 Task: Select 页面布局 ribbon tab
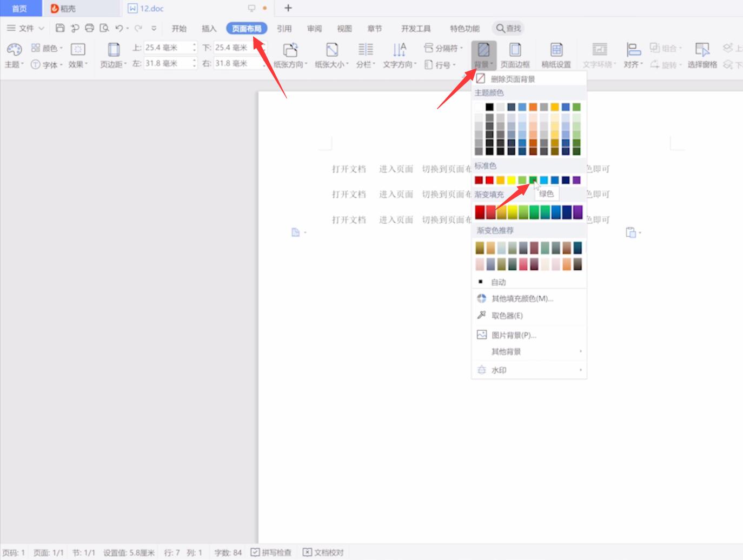[247, 29]
